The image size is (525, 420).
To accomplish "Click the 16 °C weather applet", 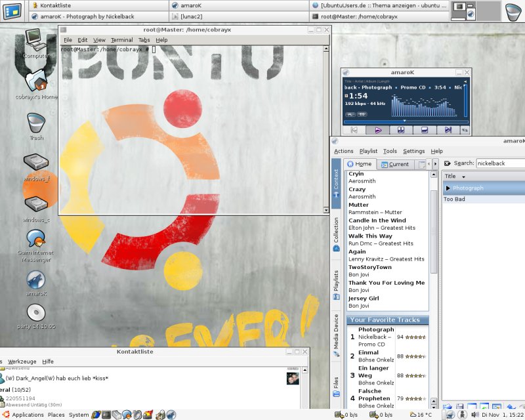I will pos(421,415).
